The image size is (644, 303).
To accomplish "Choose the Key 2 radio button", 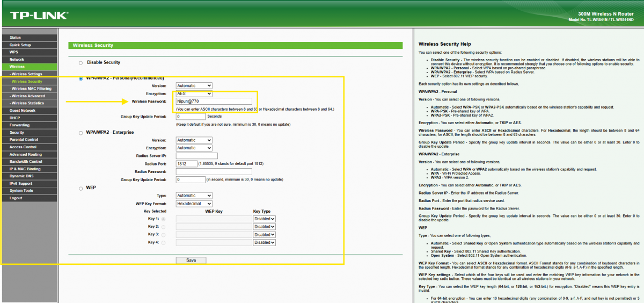I will pos(163,227).
